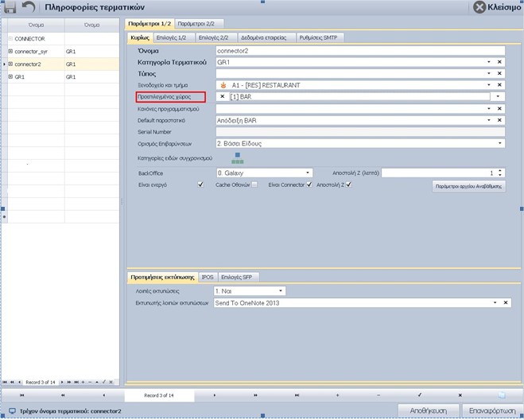Screen dimensions: 524x420
Task: Clear the Send To OneNote printer with X
Action: pyautogui.click(x=506, y=302)
